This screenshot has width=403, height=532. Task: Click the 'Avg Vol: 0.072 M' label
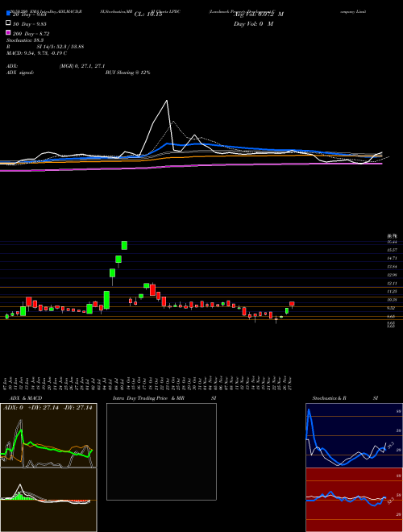point(259,15)
